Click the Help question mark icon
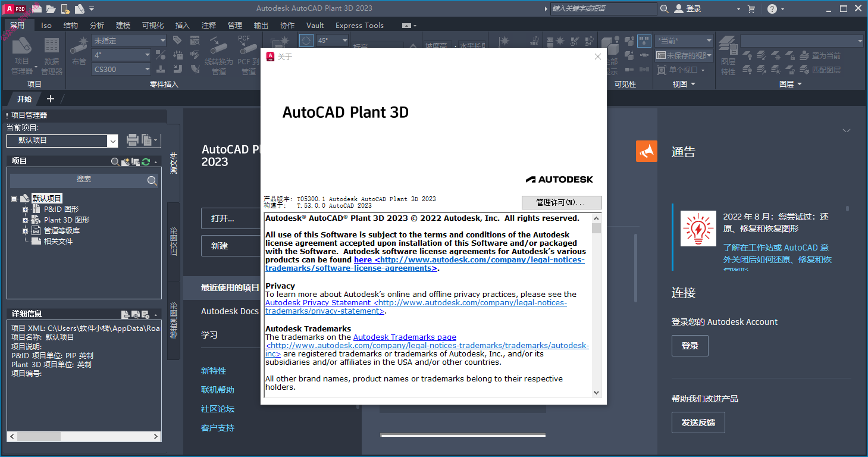Viewport: 868px width, 457px height. point(772,8)
